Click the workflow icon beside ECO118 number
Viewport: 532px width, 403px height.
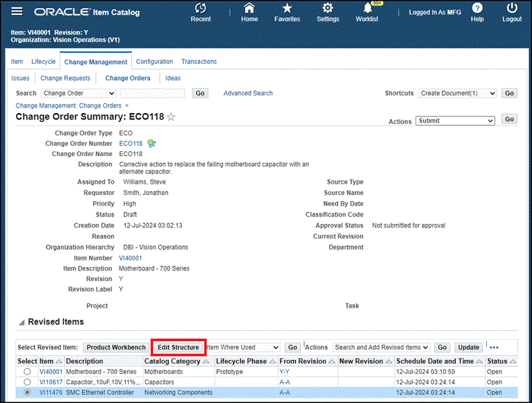pos(152,144)
